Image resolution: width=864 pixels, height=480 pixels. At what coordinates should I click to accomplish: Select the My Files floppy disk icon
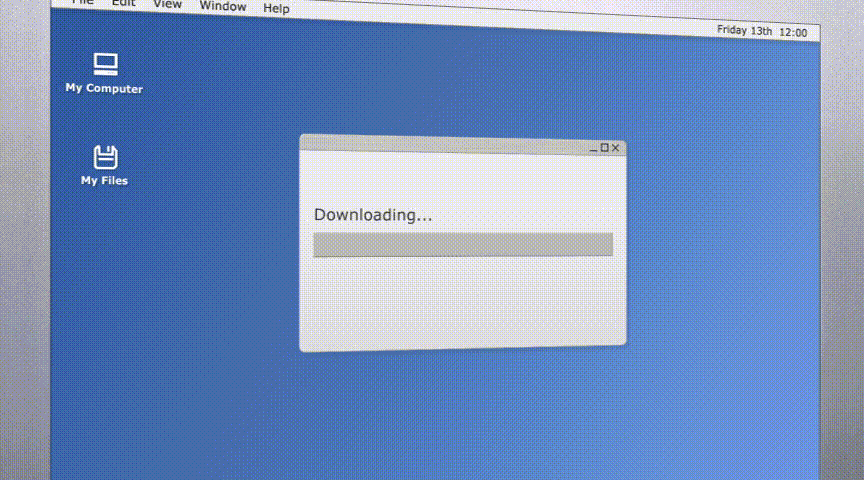105,157
